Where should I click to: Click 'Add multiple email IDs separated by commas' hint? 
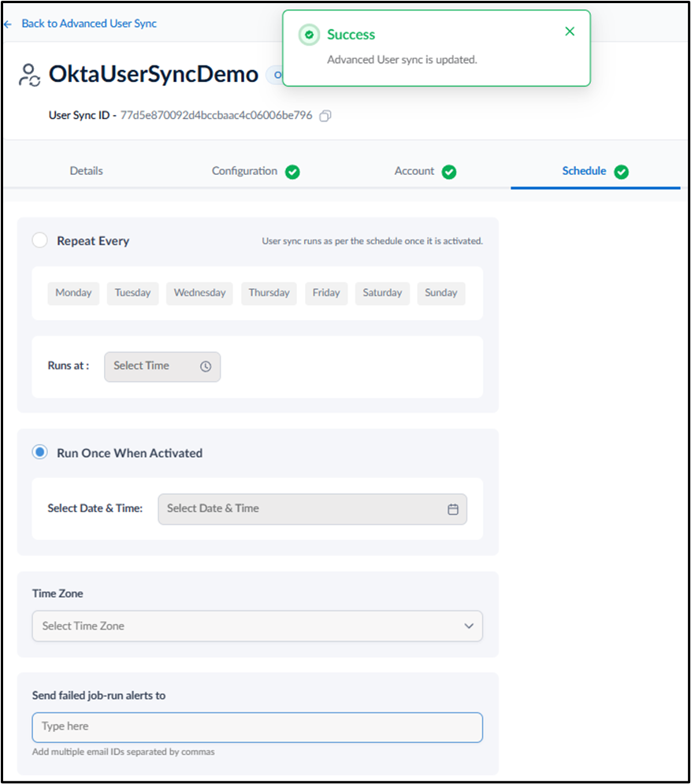coord(123,752)
